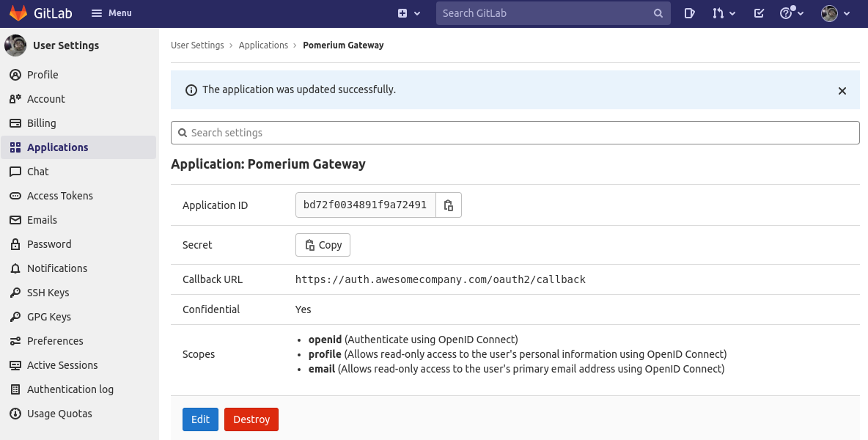Open the to-do list icon
The width and height of the screenshot is (868, 440).
click(759, 13)
